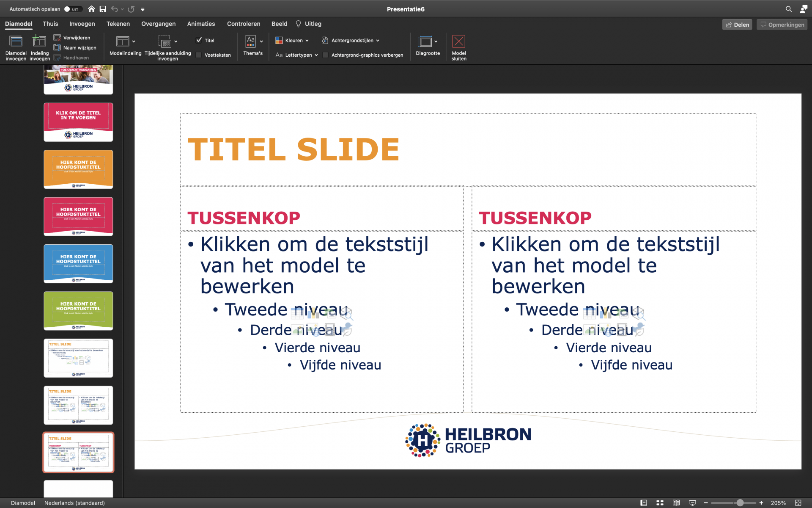Screen dimensions: 812x508
Task: Start slideshow from status bar icon
Action: (692, 502)
